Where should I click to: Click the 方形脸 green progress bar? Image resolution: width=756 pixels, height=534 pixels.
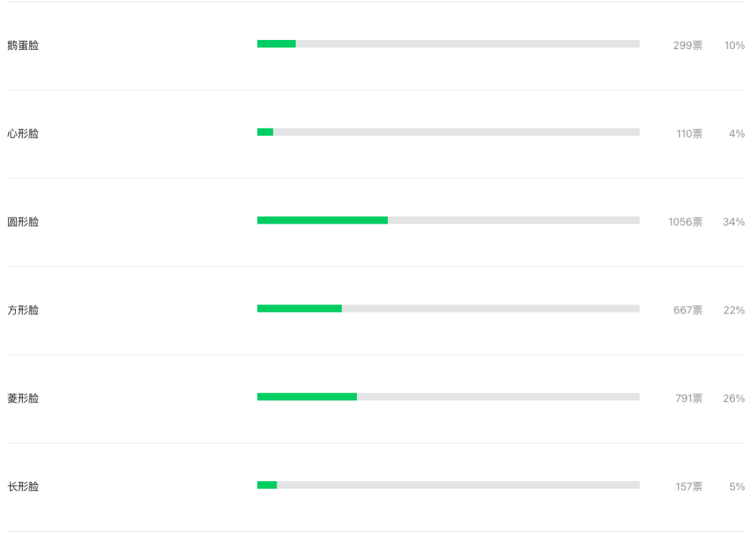[299, 308]
